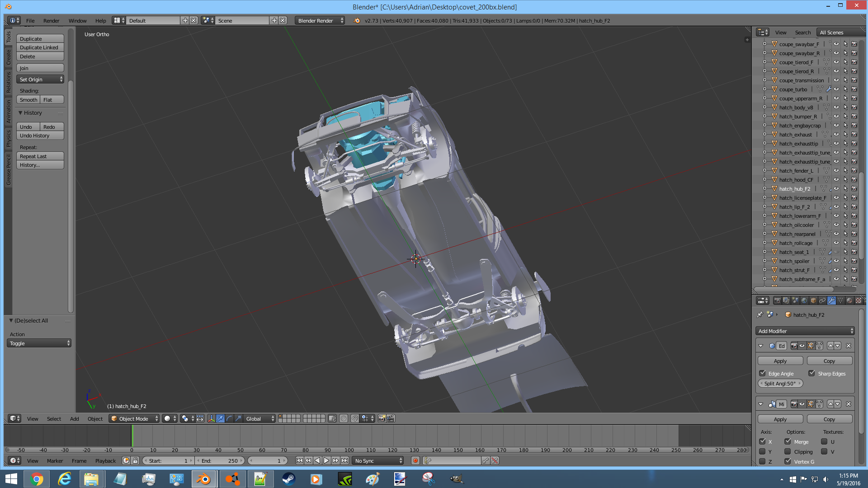The image size is (868, 488).
Task: Open the No Sync playback dropdown
Action: [x=378, y=461]
